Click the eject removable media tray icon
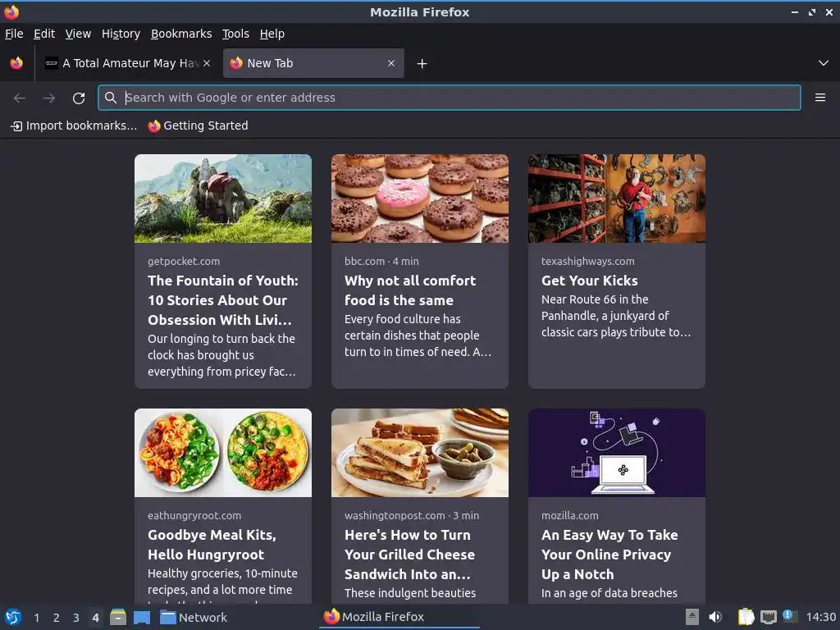This screenshot has height=630, width=840. tap(692, 617)
